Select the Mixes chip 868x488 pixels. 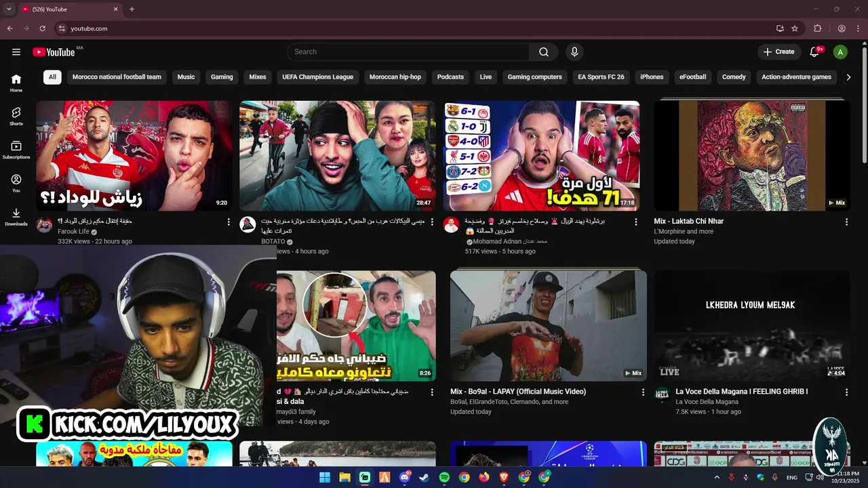[258, 77]
